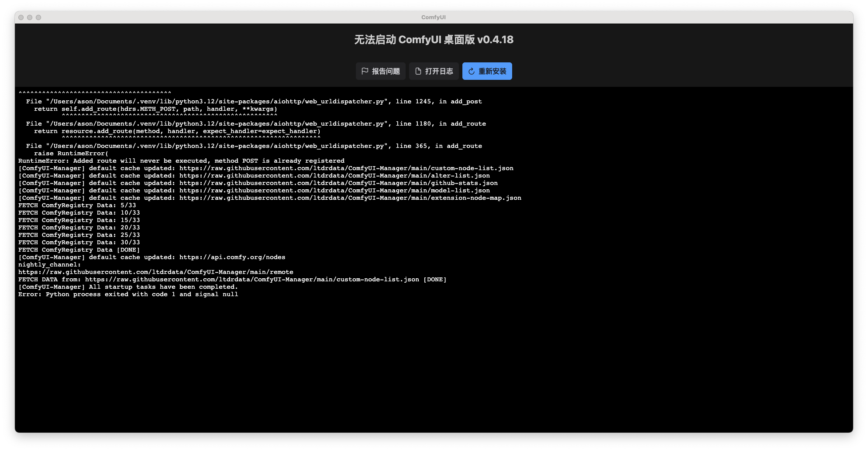Click the 'FETCH DATA from:' log line
Screen dimensions: 868x451
click(x=232, y=280)
